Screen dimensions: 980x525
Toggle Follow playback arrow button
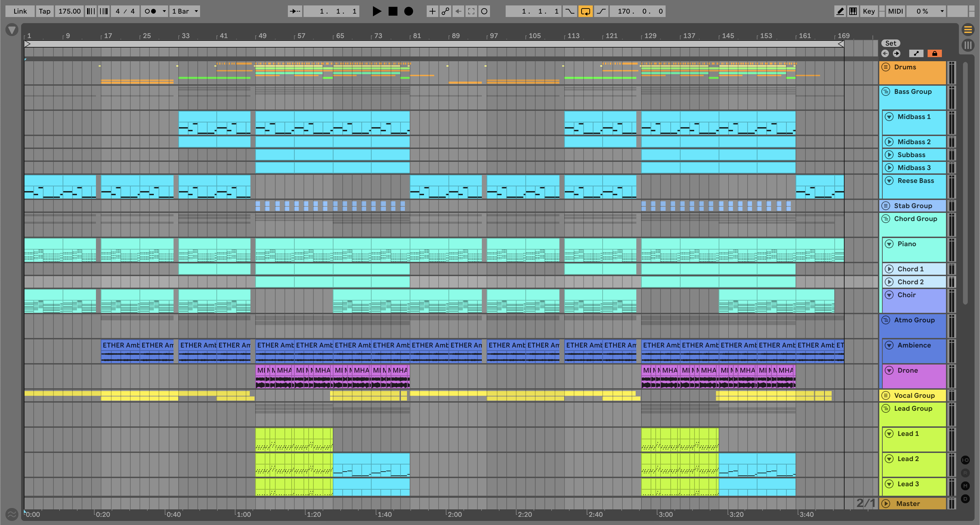[x=295, y=12]
